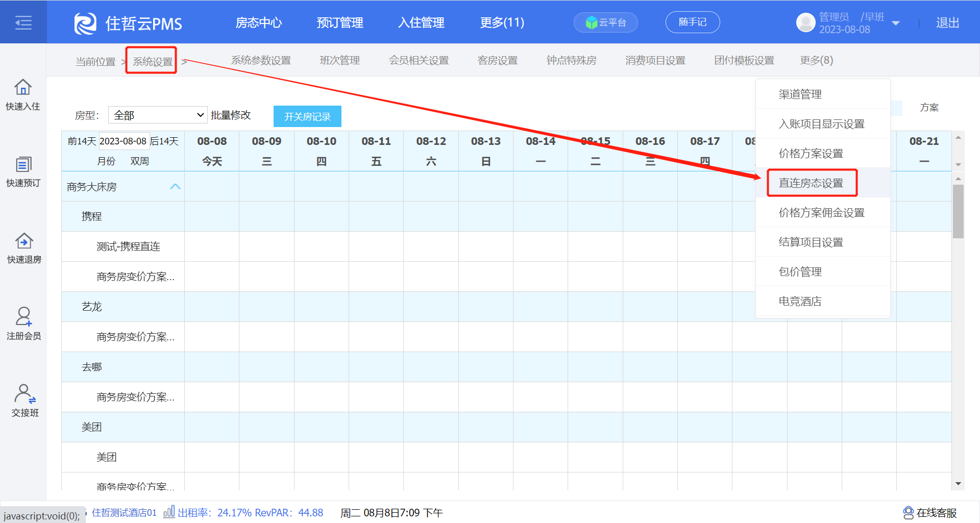The image size is (980, 523).
Task: Click the 随手记 button
Action: tap(693, 22)
